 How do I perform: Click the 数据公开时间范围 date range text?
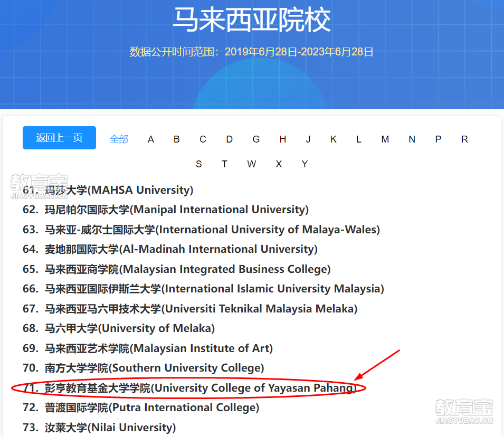click(251, 52)
